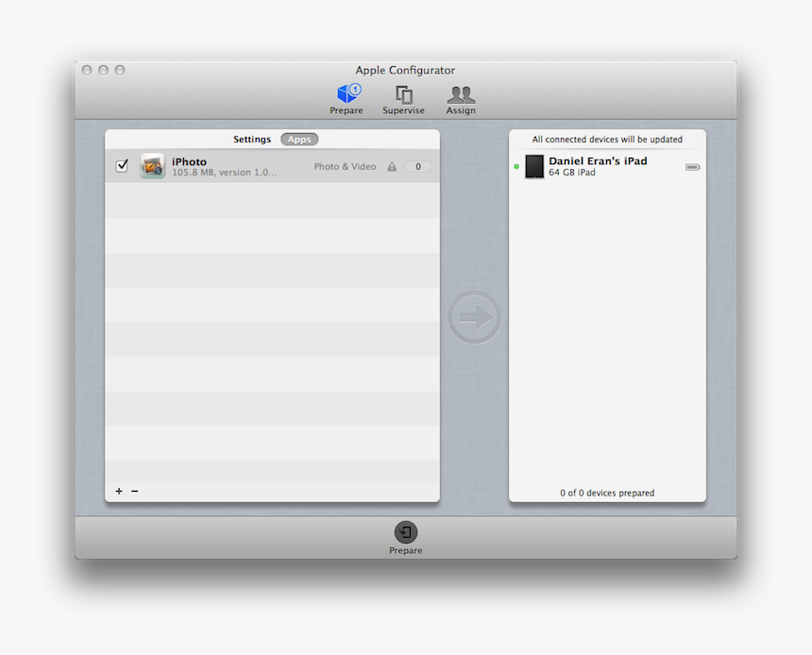Select Daniel Eran's iPad device

pos(607,166)
